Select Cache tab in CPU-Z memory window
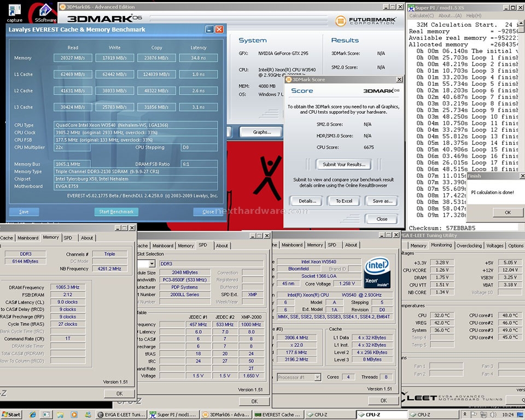Image resolution: width=525 pixels, height=420 pixels. pos(7,238)
